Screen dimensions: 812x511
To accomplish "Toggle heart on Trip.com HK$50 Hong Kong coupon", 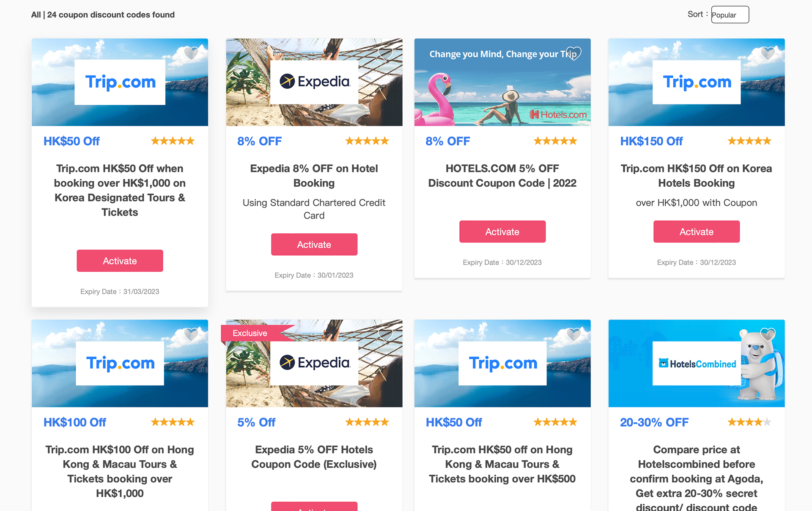I will pos(574,335).
